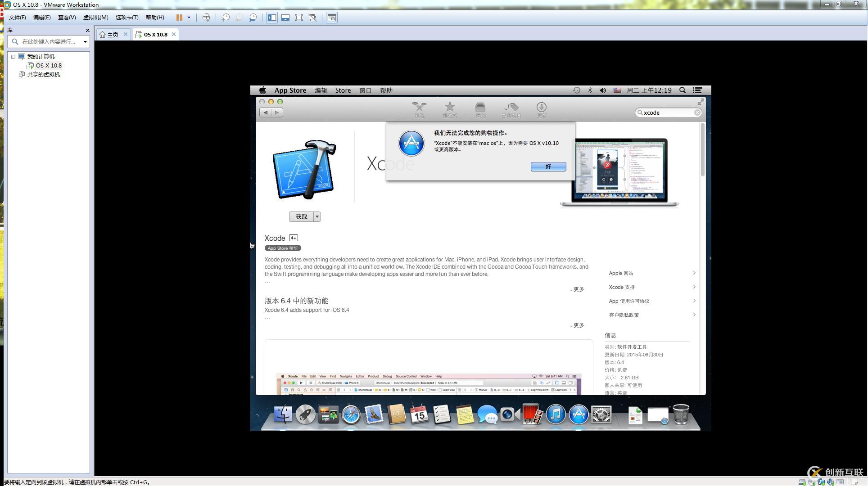
Task: Click the VMware pause virtual machine icon
Action: pos(179,18)
